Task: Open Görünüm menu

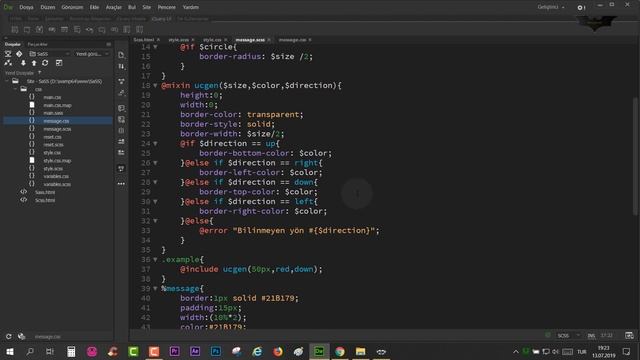Action: (x=72, y=7)
